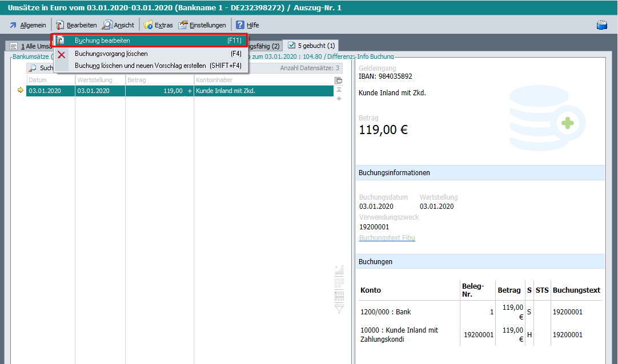The width and height of the screenshot is (618, 364).
Task: Open the Buchungstext Fibu link
Action: click(387, 238)
